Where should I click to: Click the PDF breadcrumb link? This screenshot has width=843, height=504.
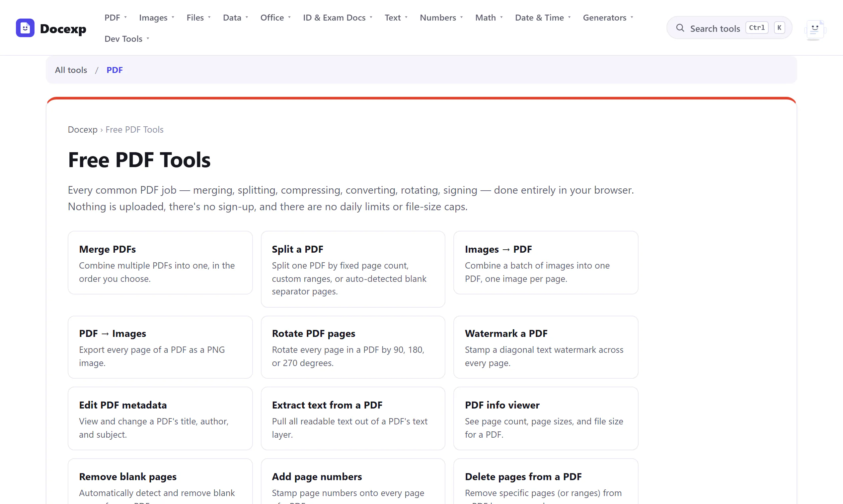[115, 70]
